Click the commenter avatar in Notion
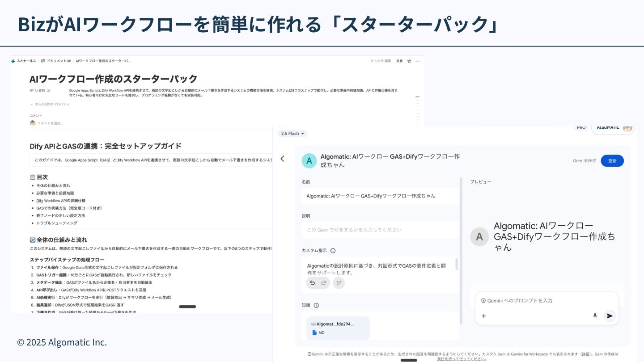 (32, 123)
